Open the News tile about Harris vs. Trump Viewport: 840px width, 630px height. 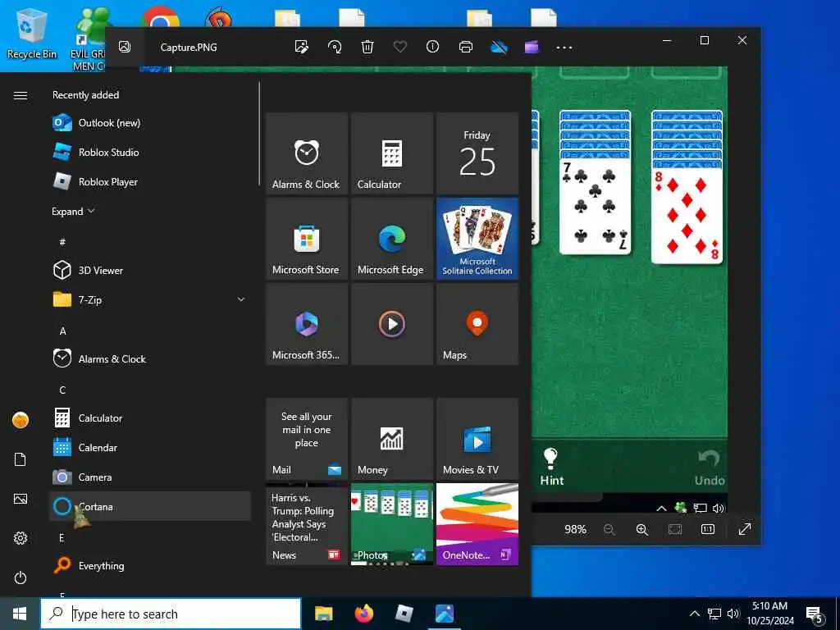(307, 524)
